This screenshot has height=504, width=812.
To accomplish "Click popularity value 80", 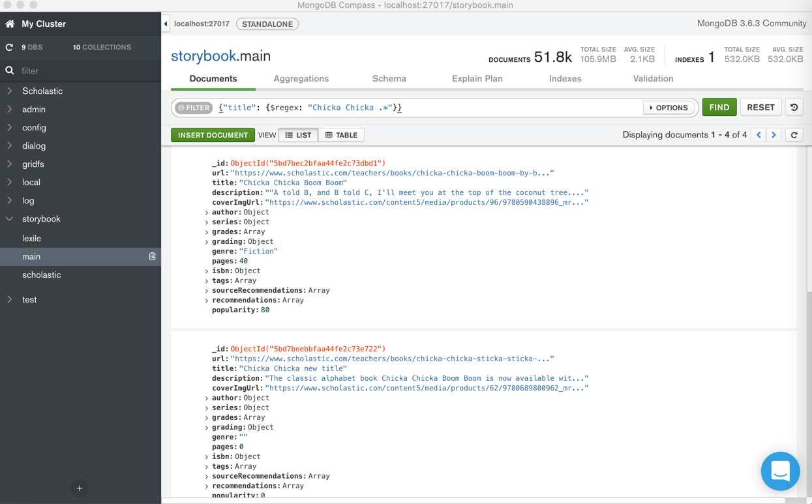I will pos(265,310).
